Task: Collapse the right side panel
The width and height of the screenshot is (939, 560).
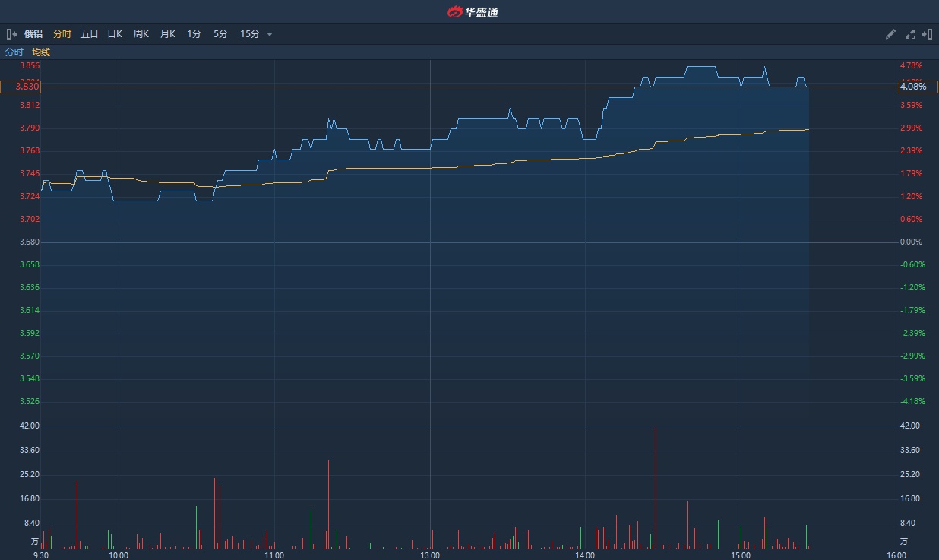Action: tap(927, 34)
